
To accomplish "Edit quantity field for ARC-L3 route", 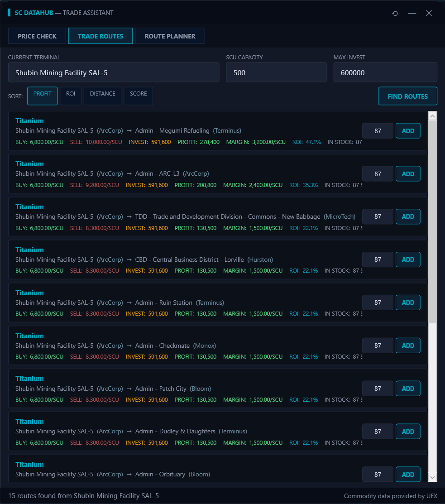I will tap(378, 174).
